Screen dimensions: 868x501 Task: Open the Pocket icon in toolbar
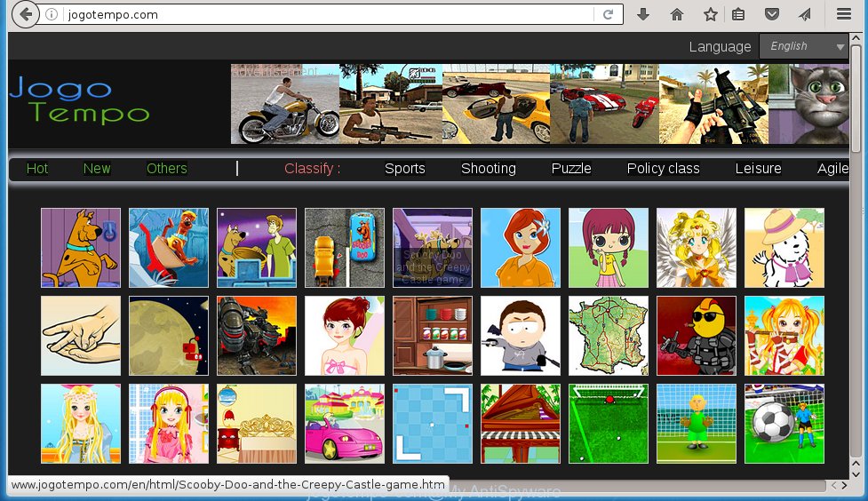point(772,14)
